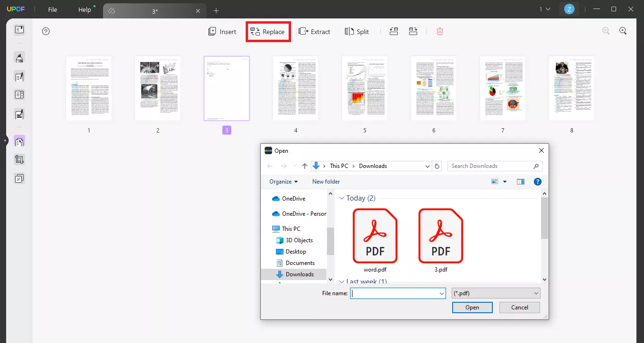Click This PC in the address path
644x343 pixels.
[x=339, y=166]
